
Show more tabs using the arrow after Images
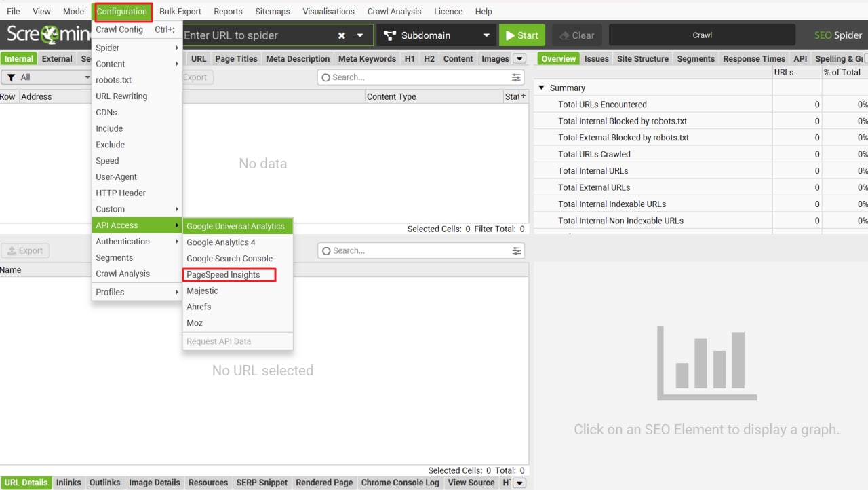tap(519, 59)
